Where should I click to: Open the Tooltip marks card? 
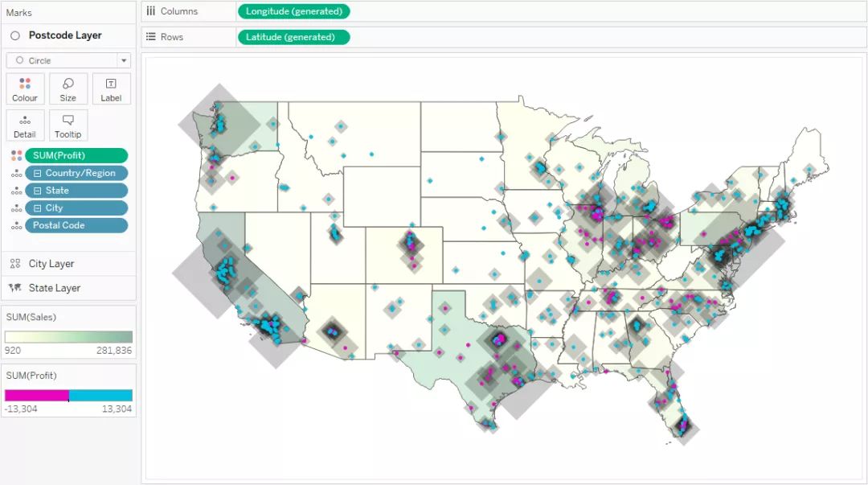point(68,125)
